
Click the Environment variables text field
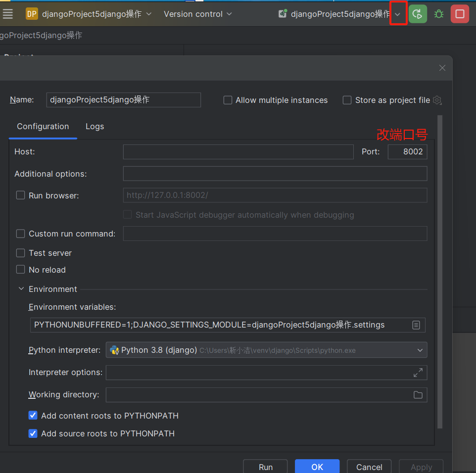click(228, 325)
